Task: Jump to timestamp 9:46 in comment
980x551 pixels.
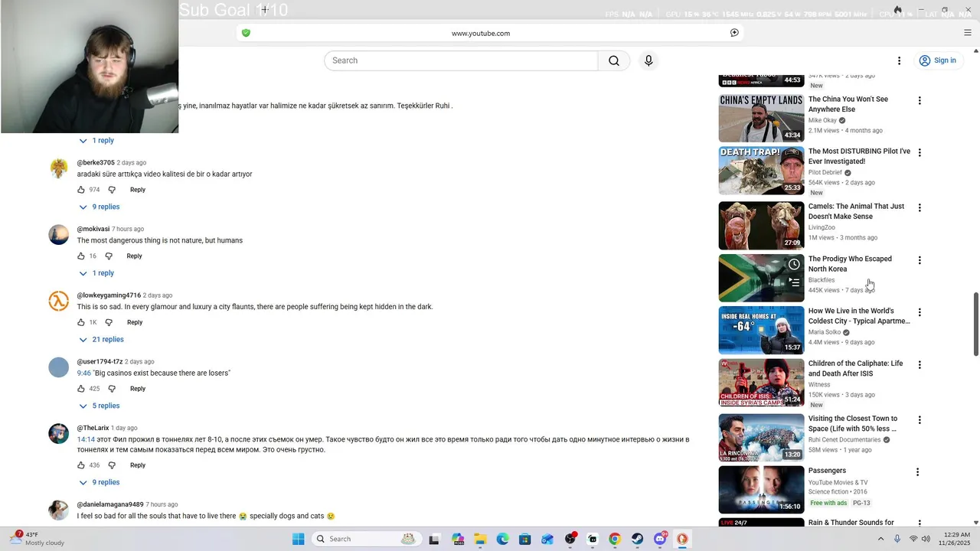Action: [84, 373]
